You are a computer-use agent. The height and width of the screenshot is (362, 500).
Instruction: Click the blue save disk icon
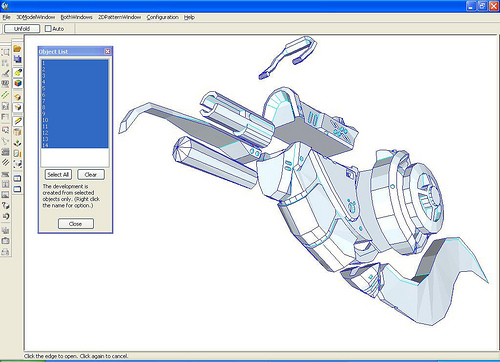pos(17,59)
